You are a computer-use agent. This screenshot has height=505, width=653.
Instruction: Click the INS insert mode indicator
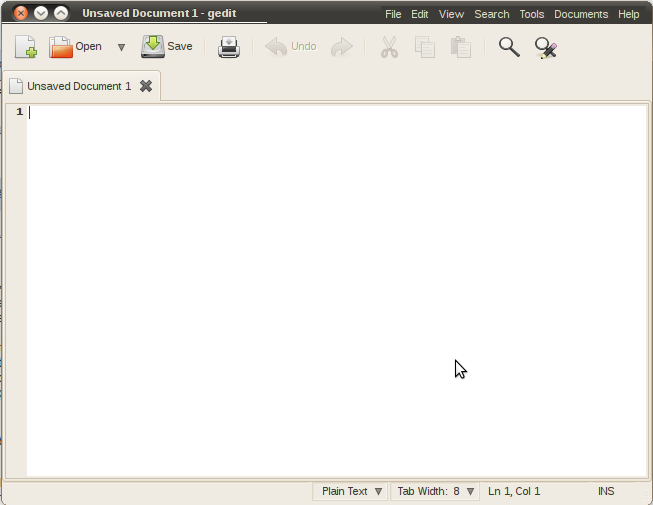pos(606,491)
